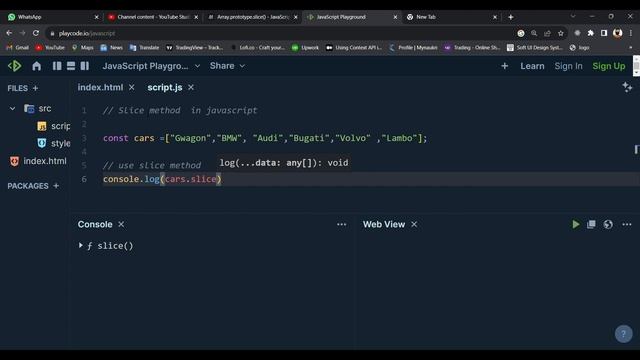Switch to YouTube Studio channel content tab
Screen dimensions: 640x360
[153, 17]
